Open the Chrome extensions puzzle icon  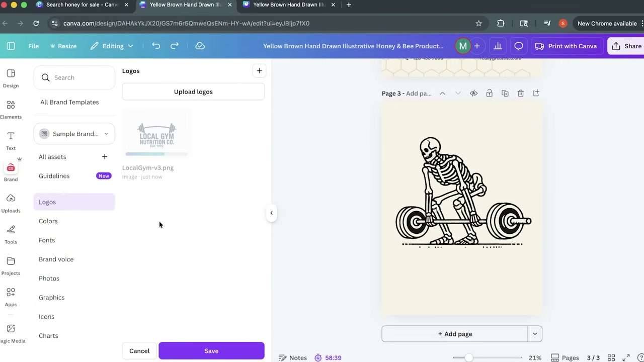click(501, 23)
